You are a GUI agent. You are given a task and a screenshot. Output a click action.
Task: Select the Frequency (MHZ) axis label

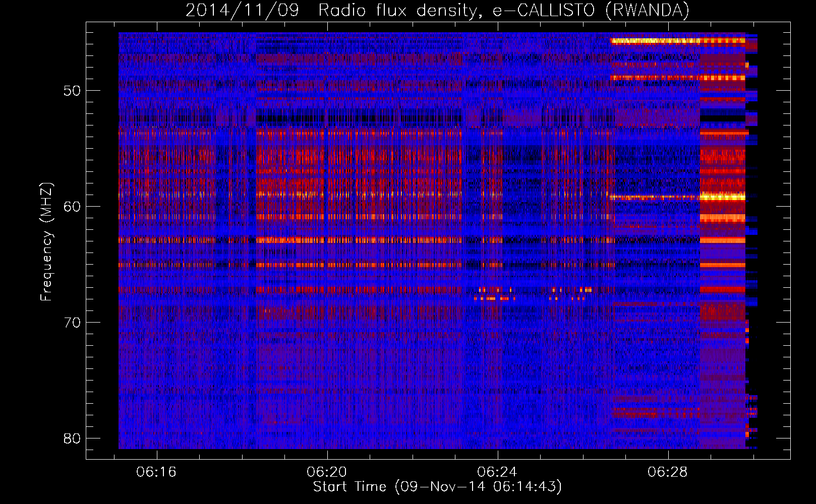pyautogui.click(x=46, y=242)
